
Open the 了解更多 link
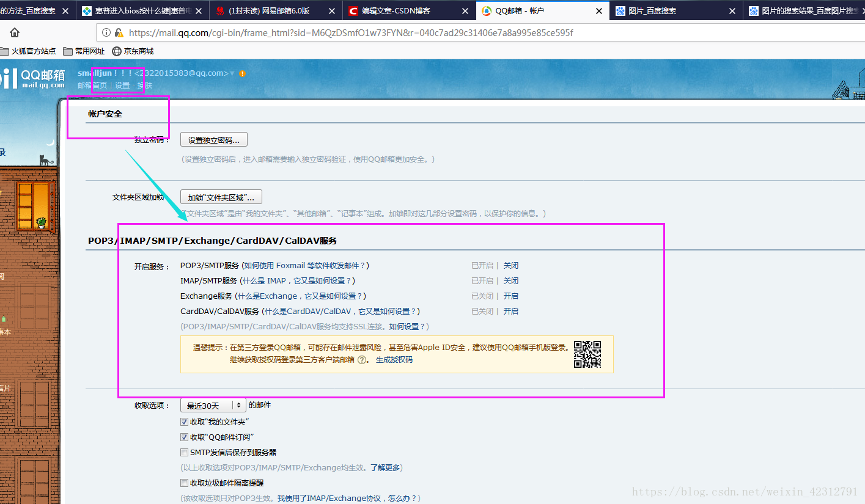pos(385,468)
